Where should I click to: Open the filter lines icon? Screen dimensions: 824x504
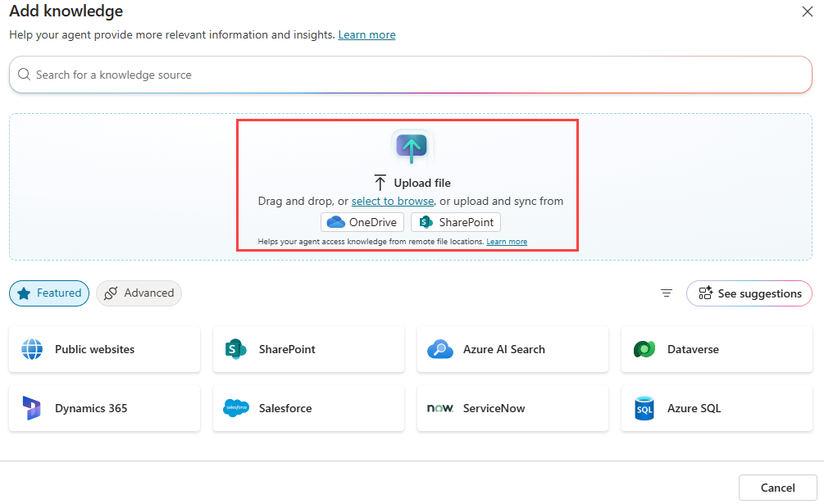point(667,293)
